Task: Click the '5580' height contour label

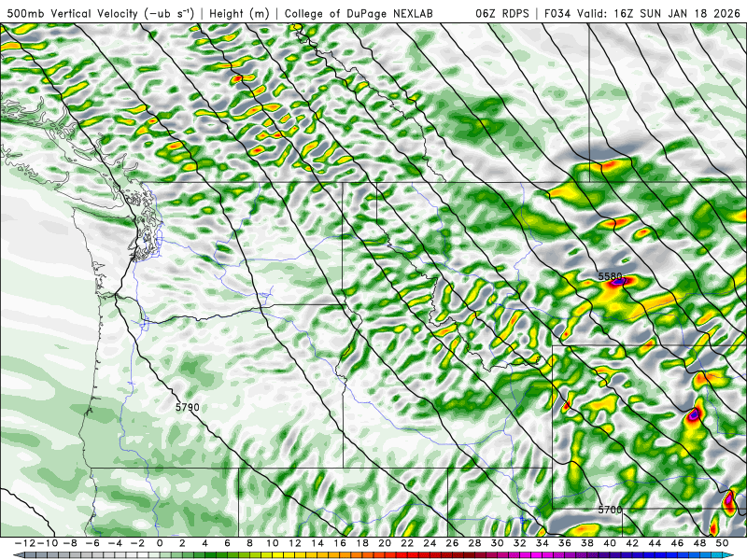Action: click(610, 276)
